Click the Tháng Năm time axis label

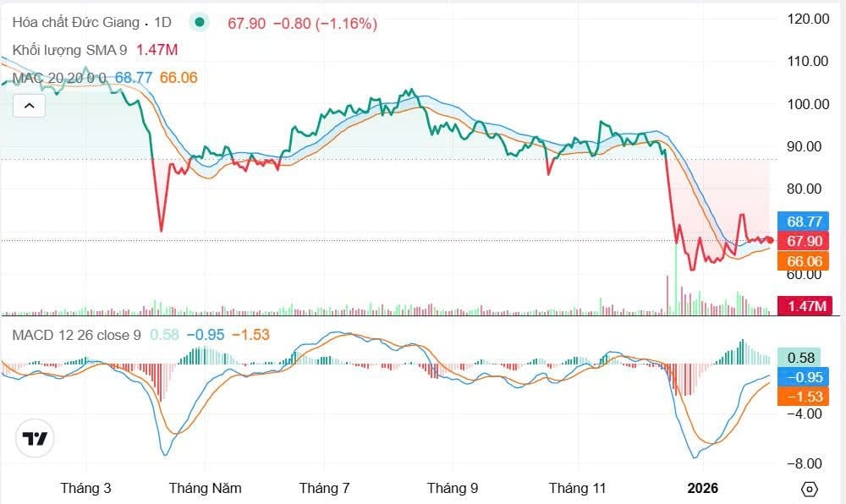pyautogui.click(x=206, y=488)
